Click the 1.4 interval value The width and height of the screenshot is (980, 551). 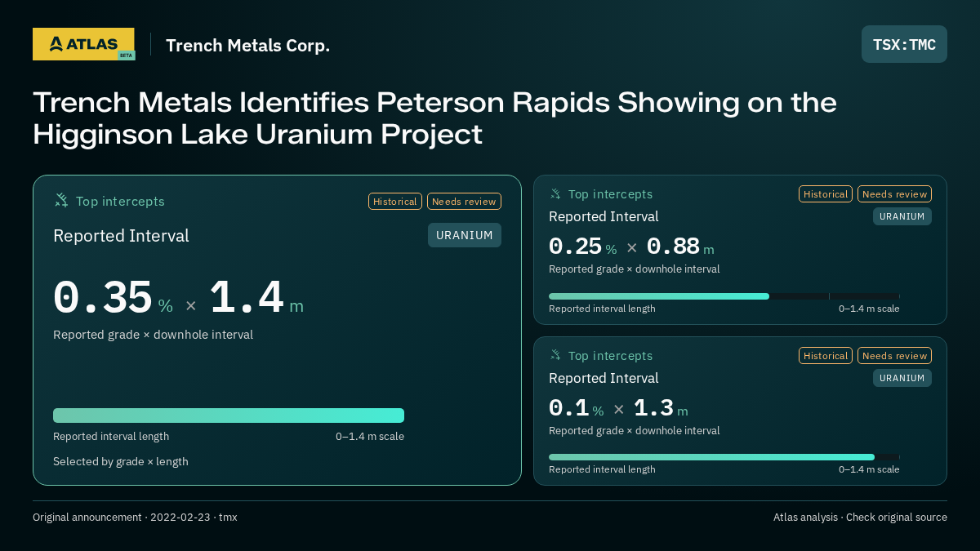click(x=247, y=298)
